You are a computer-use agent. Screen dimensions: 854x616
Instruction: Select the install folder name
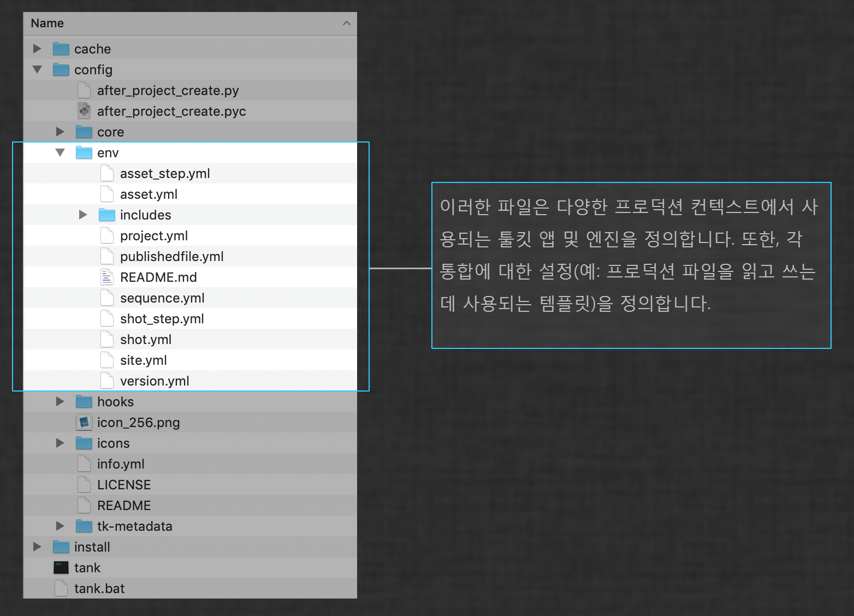[92, 547]
